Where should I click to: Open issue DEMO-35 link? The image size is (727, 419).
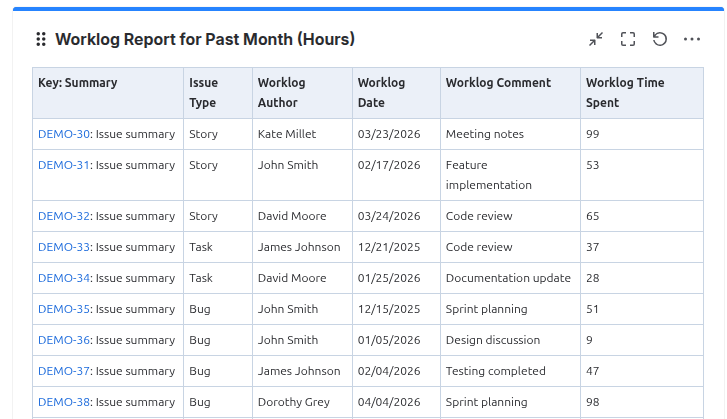pyautogui.click(x=64, y=309)
